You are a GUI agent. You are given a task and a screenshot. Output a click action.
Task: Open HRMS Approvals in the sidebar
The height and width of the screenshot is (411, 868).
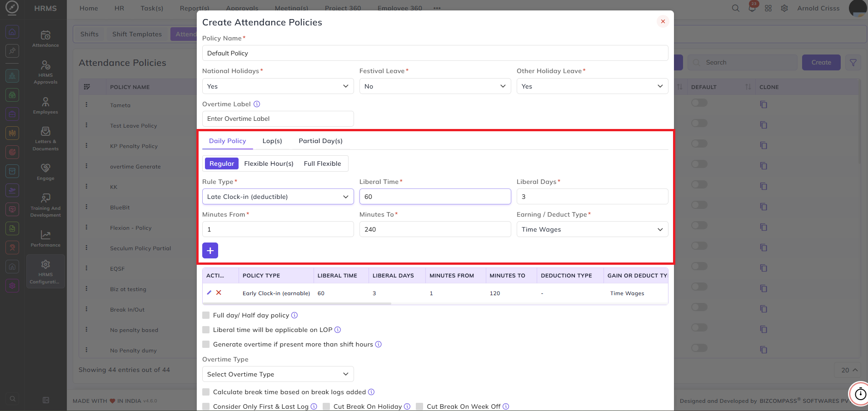click(x=45, y=72)
